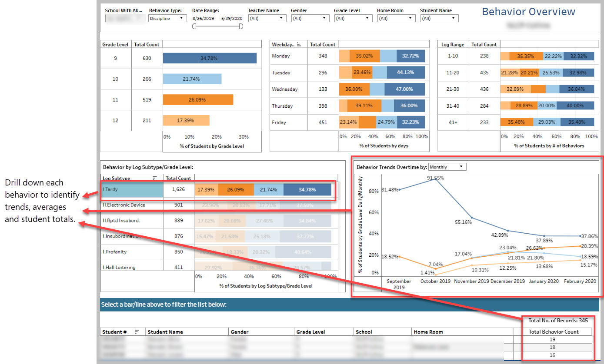This screenshot has width=604, height=364.
Task: Click the 28.39% February point on orange line
Action: (x=581, y=245)
